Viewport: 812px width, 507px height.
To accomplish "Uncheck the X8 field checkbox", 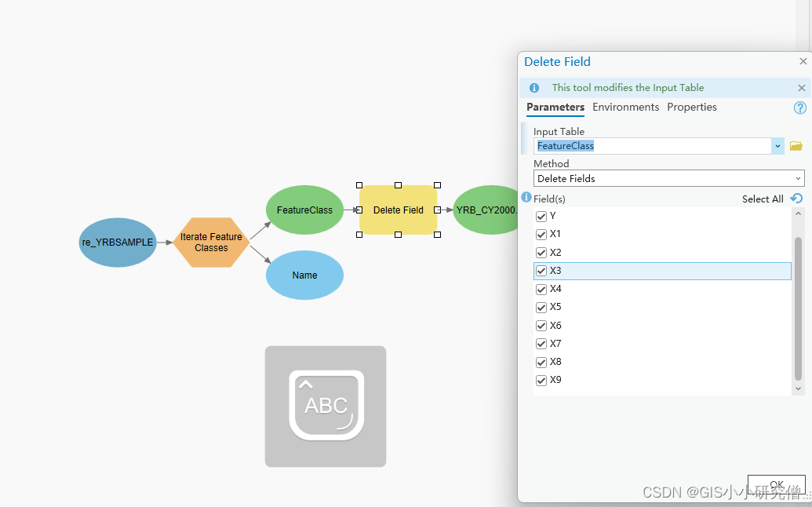I will pyautogui.click(x=541, y=362).
